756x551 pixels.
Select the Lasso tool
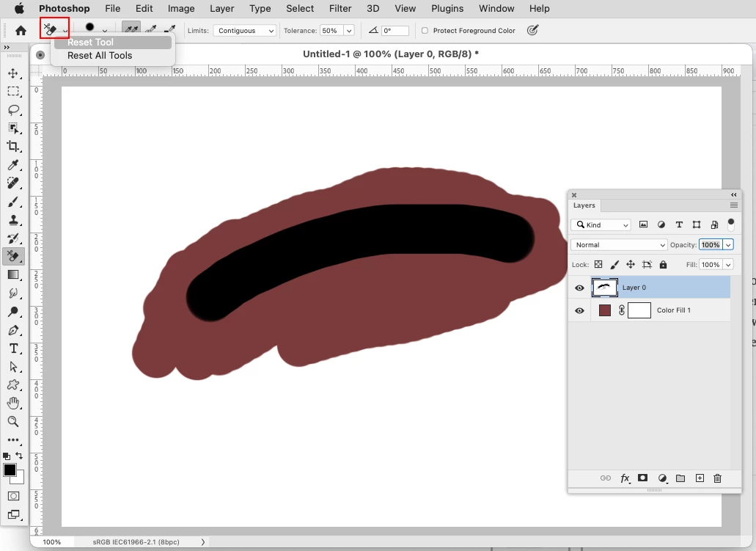13,110
